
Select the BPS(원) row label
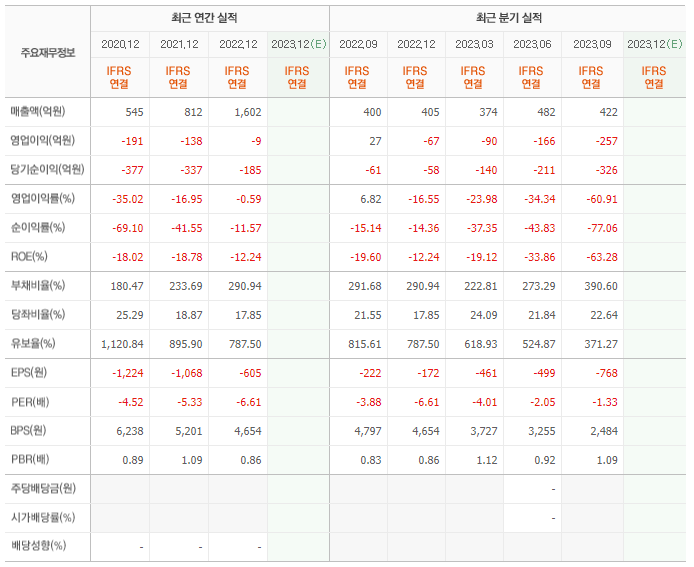pos(28,431)
